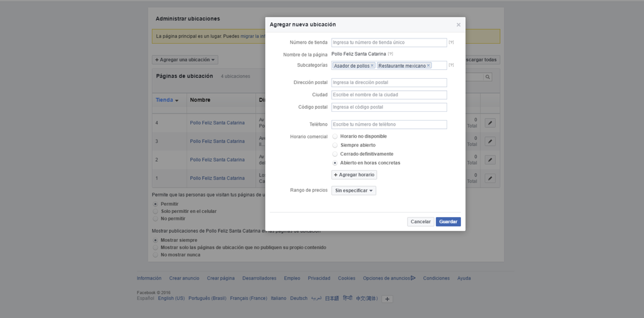
Task: Open Agregar una ubicación dropdown
Action: click(x=185, y=60)
